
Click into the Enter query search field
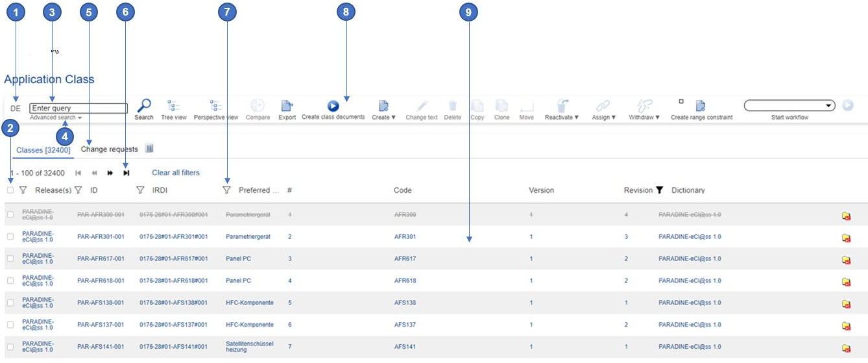pos(78,108)
